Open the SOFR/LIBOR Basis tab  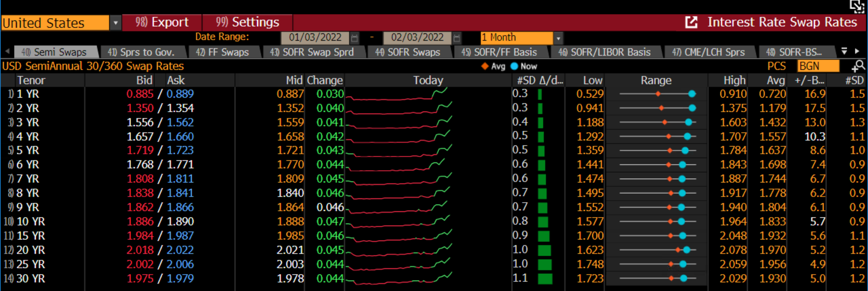pos(605,52)
